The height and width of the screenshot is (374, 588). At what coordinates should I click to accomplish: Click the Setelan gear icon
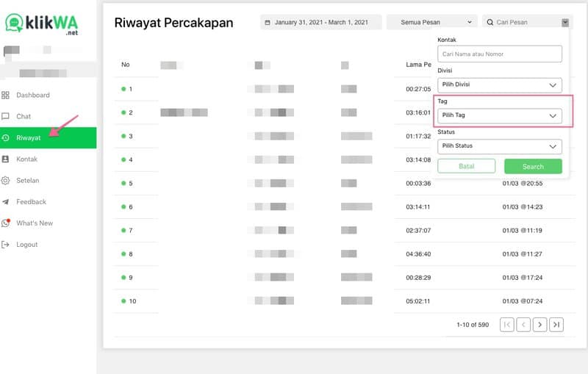tap(5, 181)
